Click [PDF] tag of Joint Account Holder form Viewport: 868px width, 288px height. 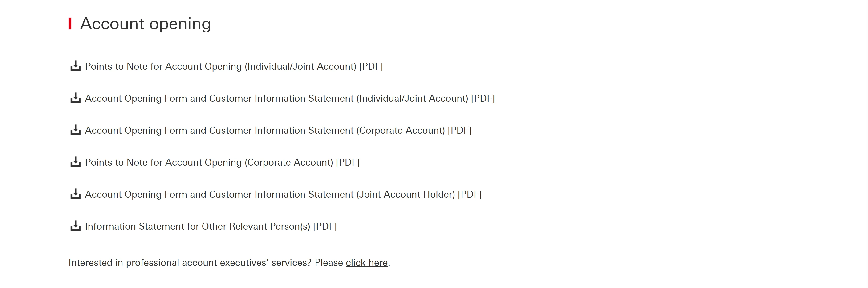click(x=470, y=194)
